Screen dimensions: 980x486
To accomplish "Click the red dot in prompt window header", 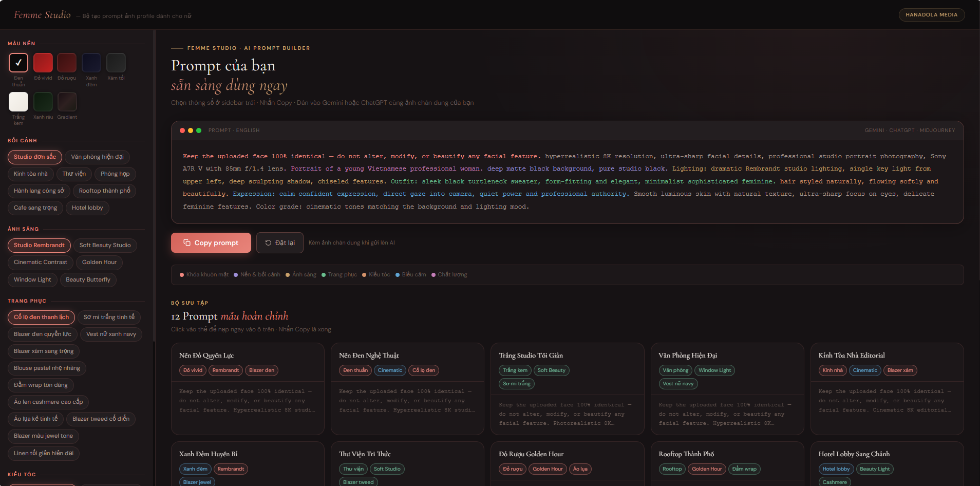I will coord(182,130).
